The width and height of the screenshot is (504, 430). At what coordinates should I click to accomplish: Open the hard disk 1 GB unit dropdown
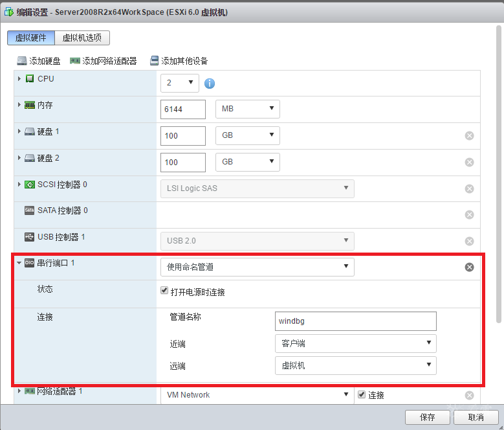point(248,135)
